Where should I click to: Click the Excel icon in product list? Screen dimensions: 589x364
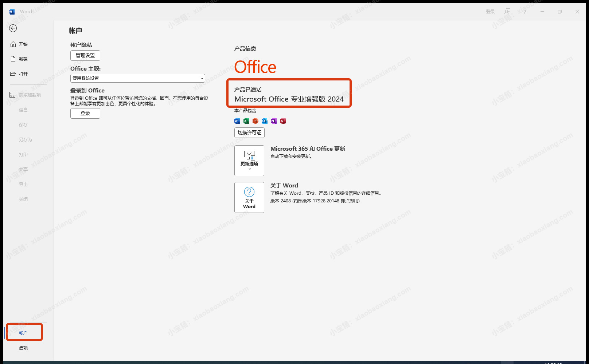click(246, 121)
